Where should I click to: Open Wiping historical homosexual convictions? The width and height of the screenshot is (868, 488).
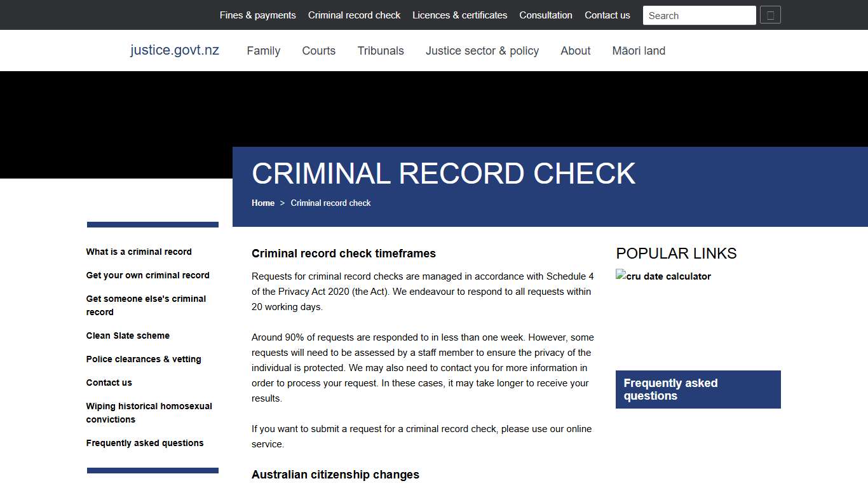(x=149, y=412)
